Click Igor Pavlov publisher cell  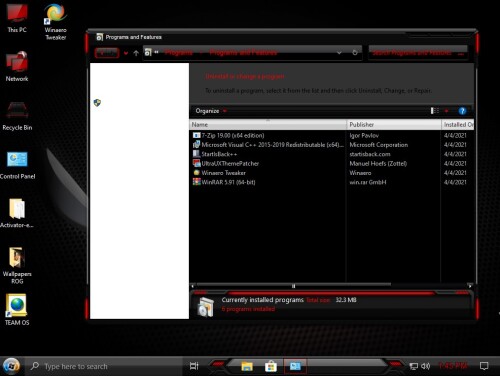(364, 135)
